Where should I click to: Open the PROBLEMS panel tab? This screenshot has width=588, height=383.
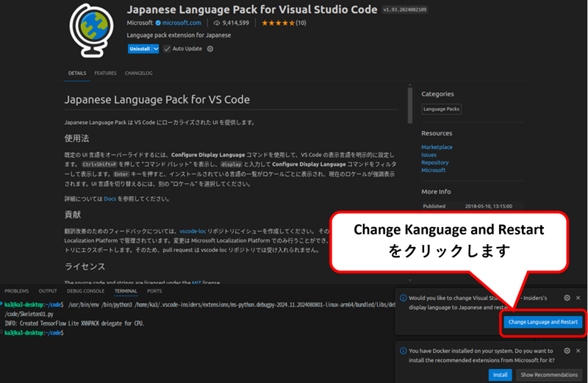16,291
